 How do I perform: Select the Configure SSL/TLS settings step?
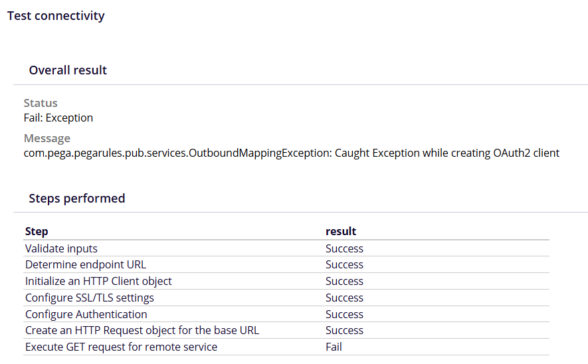point(90,298)
